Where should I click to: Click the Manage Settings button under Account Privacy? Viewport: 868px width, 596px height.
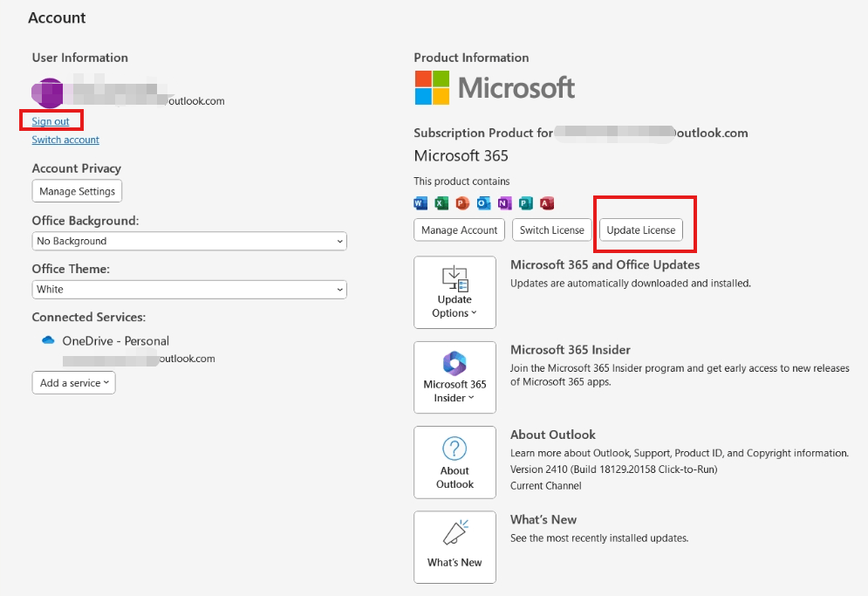pos(77,191)
